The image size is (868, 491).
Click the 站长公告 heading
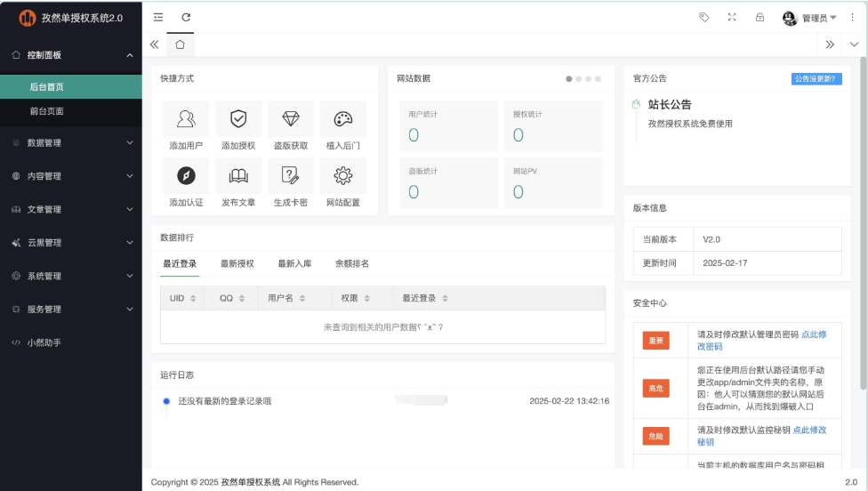670,105
